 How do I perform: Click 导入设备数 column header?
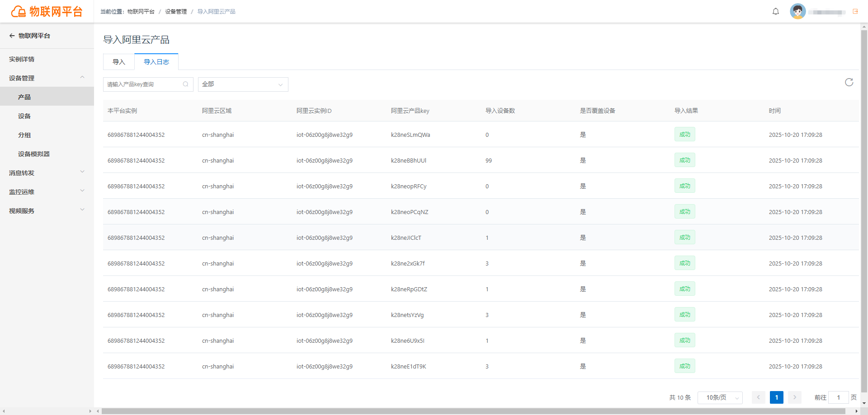click(x=500, y=111)
